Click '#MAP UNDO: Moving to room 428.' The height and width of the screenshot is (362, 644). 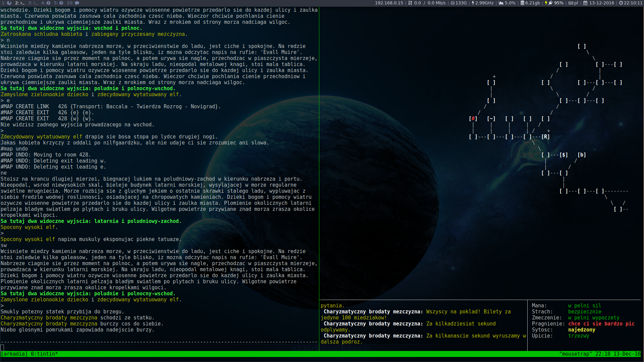(46, 155)
